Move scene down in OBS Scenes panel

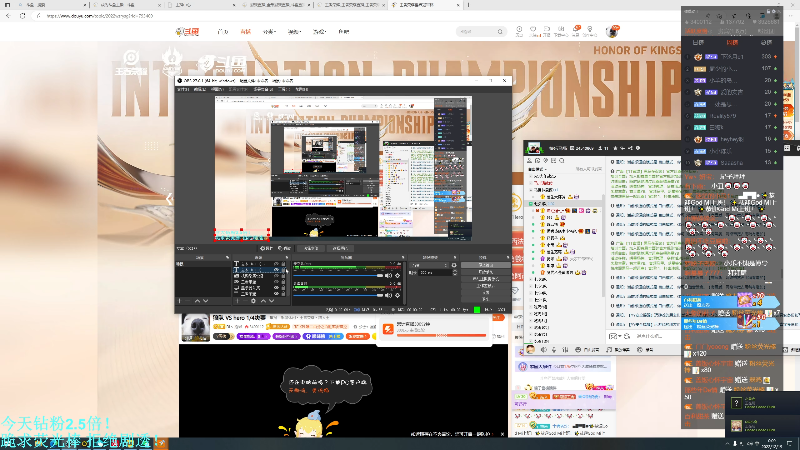pos(206,301)
